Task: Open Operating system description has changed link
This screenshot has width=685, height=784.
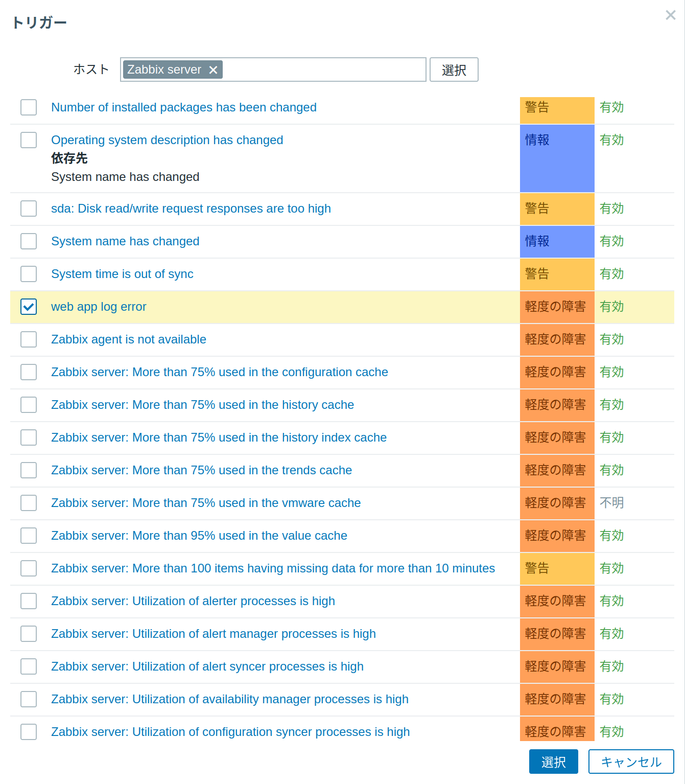Action: (x=167, y=140)
